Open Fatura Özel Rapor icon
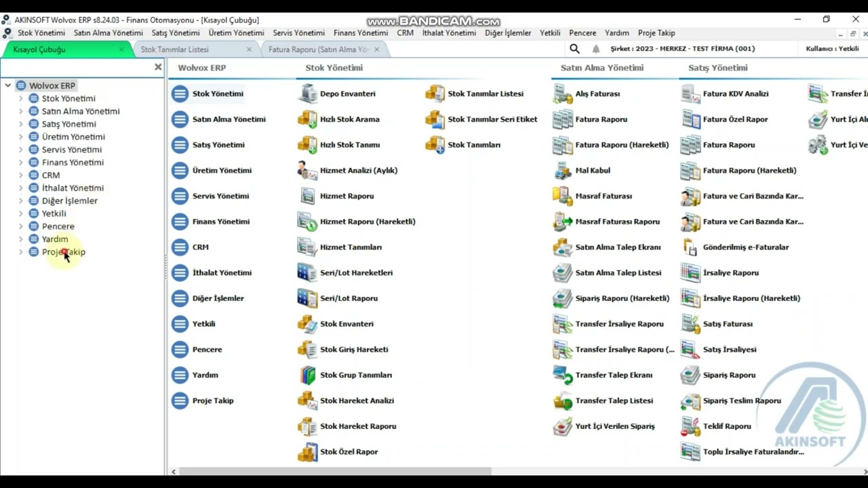 pos(691,119)
